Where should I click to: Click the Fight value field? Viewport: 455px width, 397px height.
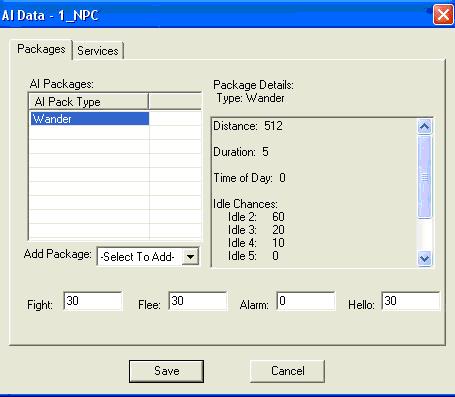coord(93,301)
